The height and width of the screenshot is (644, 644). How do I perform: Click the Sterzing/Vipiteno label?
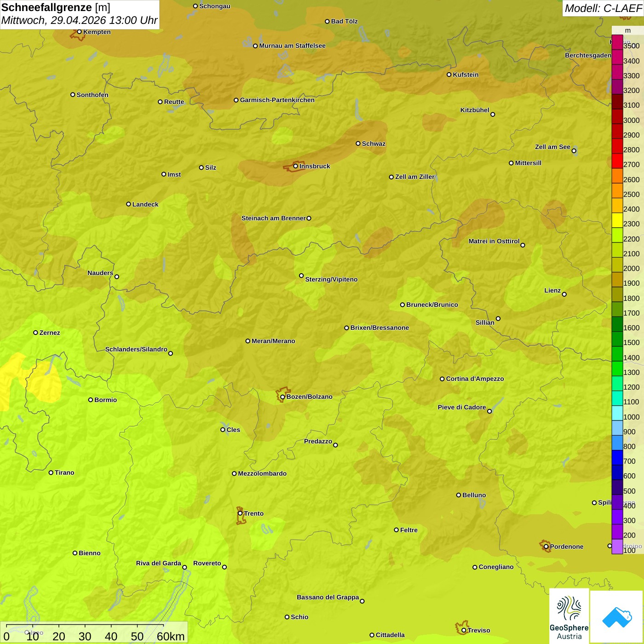coord(331,279)
